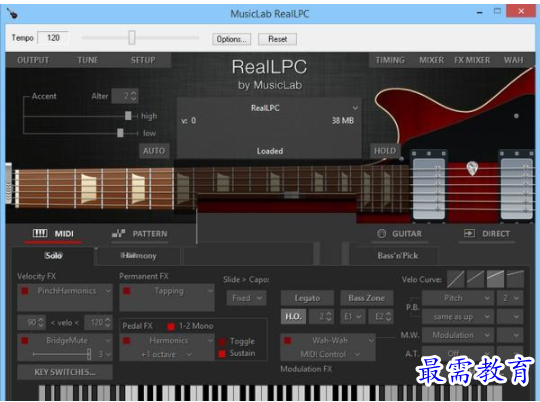Click the HOLD button
Screen dimensions: 540x402
pyautogui.click(x=385, y=151)
